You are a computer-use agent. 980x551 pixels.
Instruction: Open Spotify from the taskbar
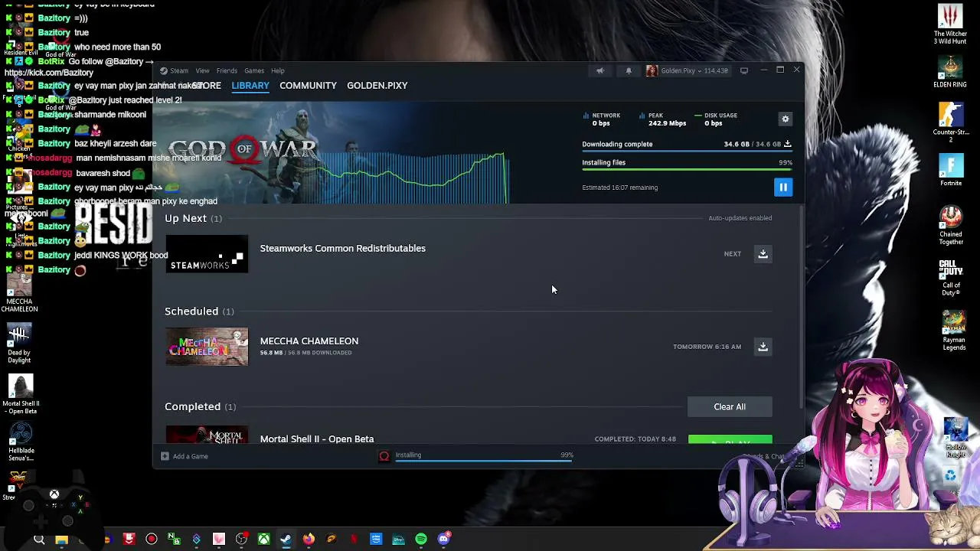[421, 540]
